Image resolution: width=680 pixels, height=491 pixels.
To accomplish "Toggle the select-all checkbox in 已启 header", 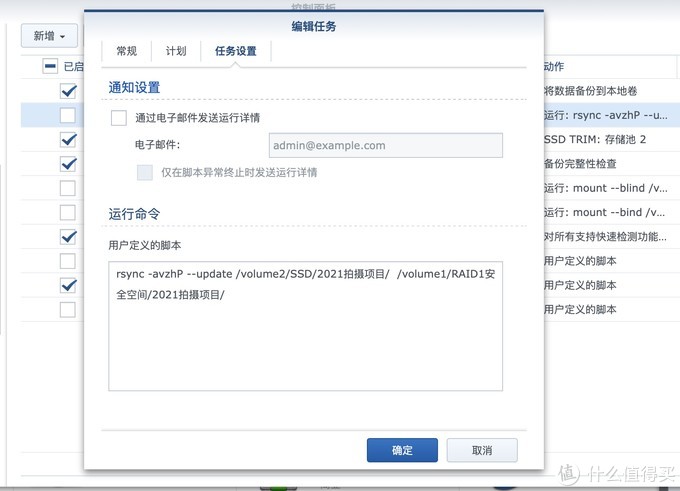I will 50,66.
